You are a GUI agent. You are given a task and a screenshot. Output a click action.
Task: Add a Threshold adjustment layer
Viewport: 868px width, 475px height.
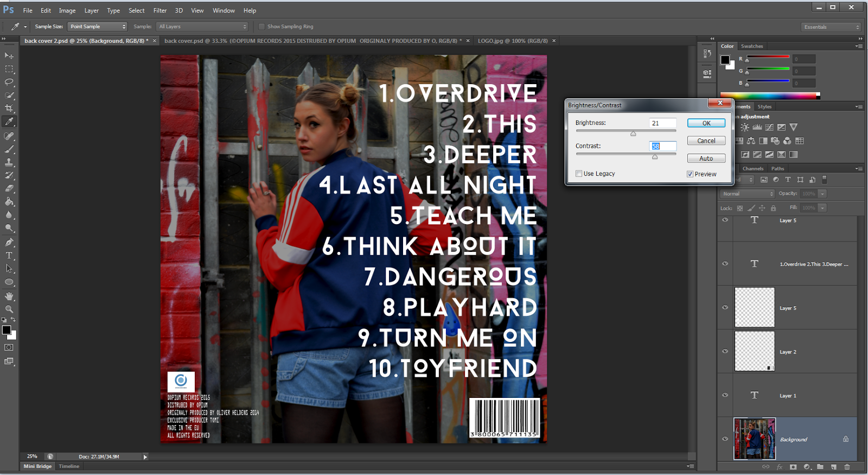click(x=769, y=155)
